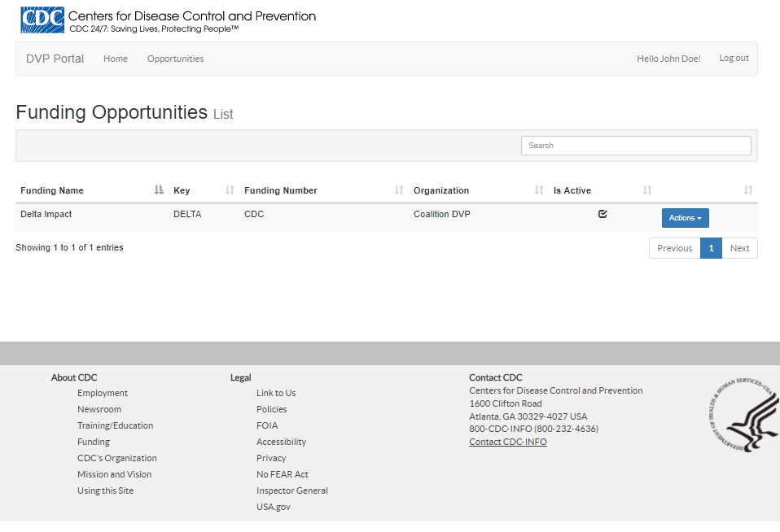Open the Home menu item
This screenshot has width=780, height=532.
click(x=116, y=59)
